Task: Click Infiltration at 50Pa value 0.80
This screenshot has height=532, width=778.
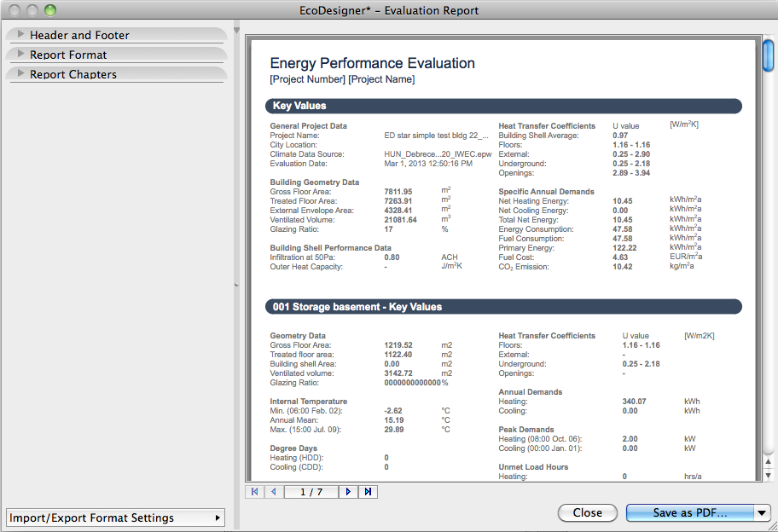Action: click(392, 257)
